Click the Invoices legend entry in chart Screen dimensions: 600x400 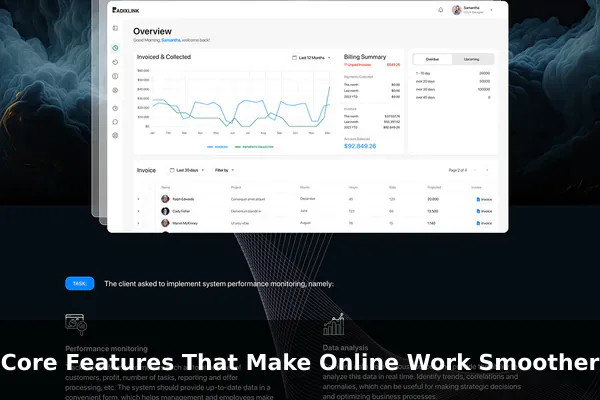click(x=217, y=147)
